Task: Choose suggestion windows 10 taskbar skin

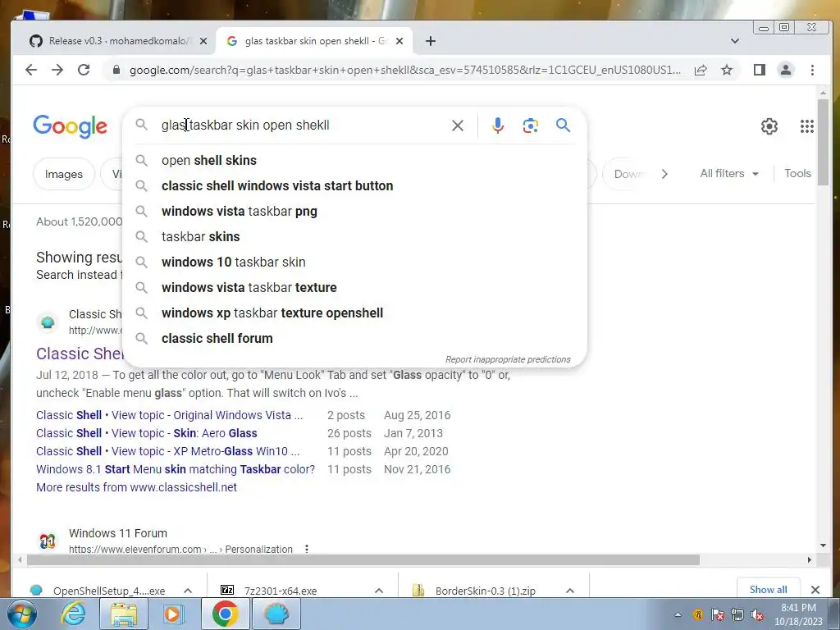Action: pyautogui.click(x=354, y=262)
